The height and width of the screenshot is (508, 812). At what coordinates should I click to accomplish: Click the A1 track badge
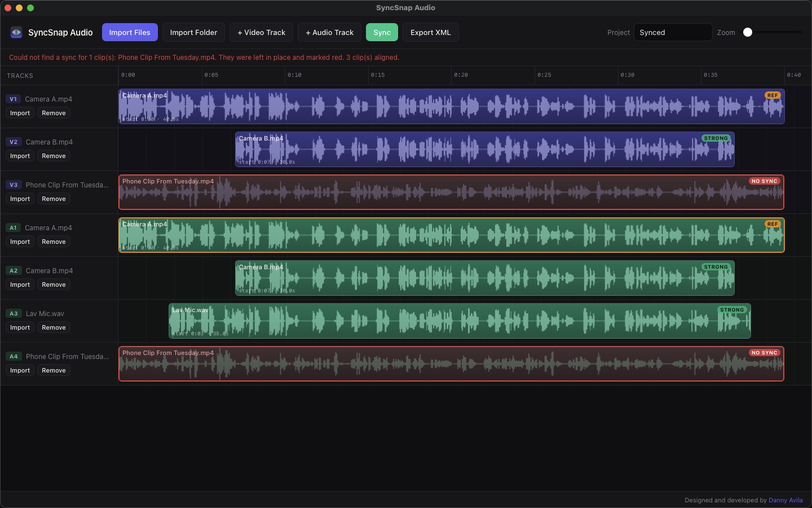pyautogui.click(x=14, y=228)
